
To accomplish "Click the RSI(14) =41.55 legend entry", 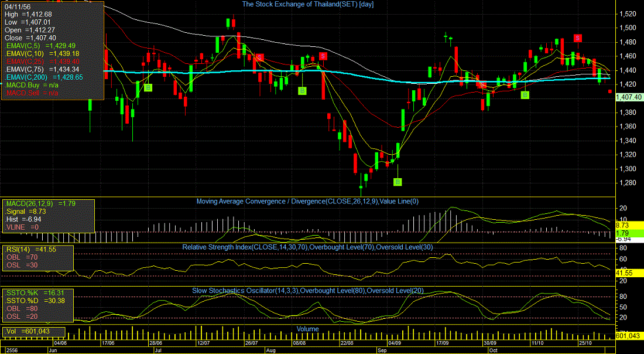I will 31,249.
